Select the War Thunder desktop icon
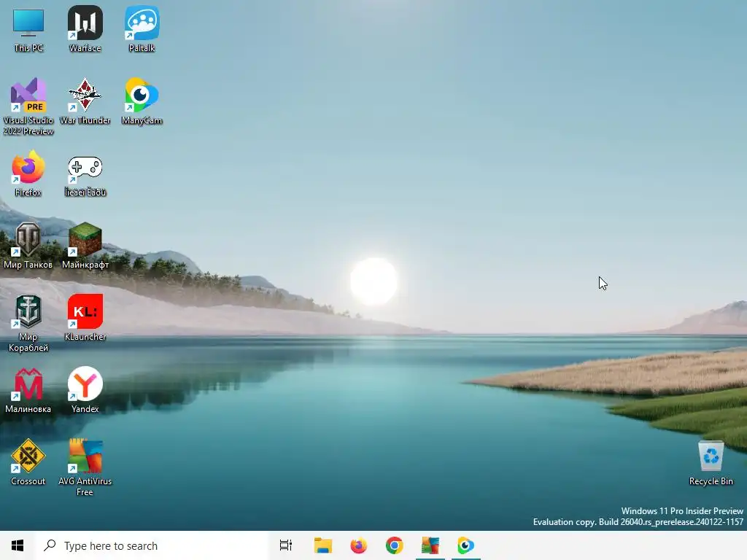 pyautogui.click(x=85, y=102)
